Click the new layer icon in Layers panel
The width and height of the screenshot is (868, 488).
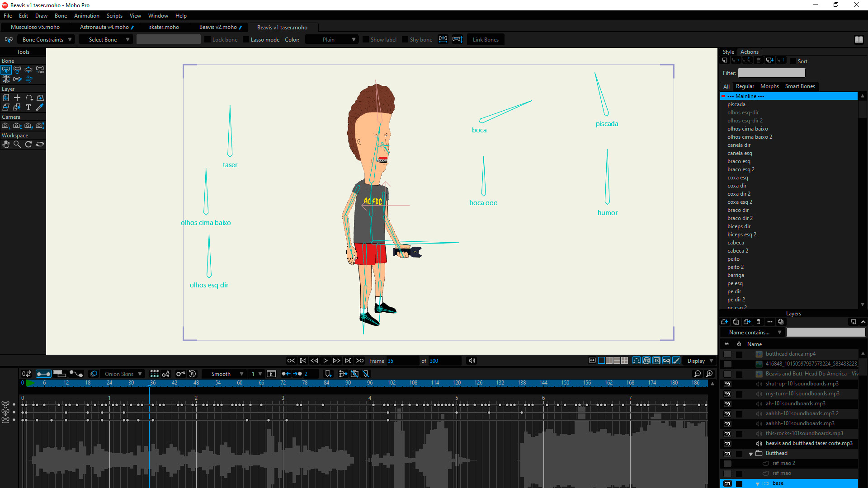724,322
